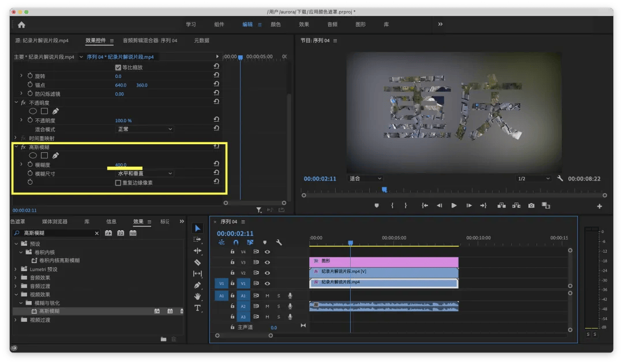Click the 不透明度 value 100.0 %

click(x=123, y=121)
